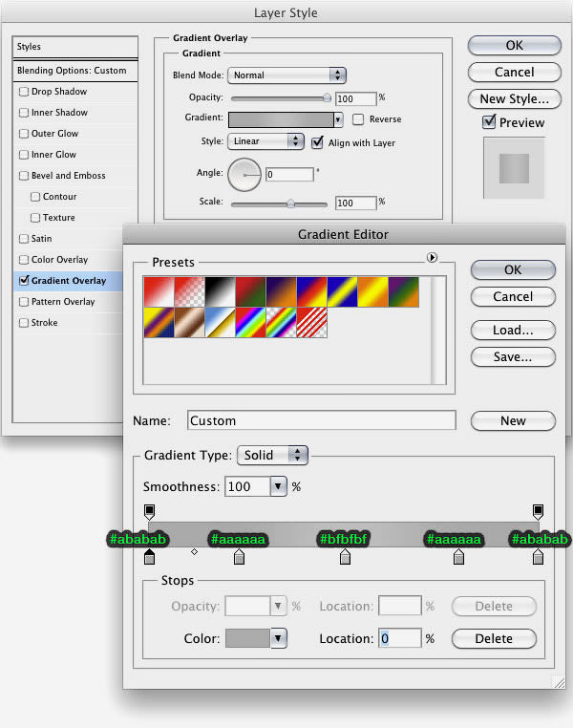Enable the Bevel and Emboss checkbox
This screenshot has height=728, width=573.
point(24,176)
